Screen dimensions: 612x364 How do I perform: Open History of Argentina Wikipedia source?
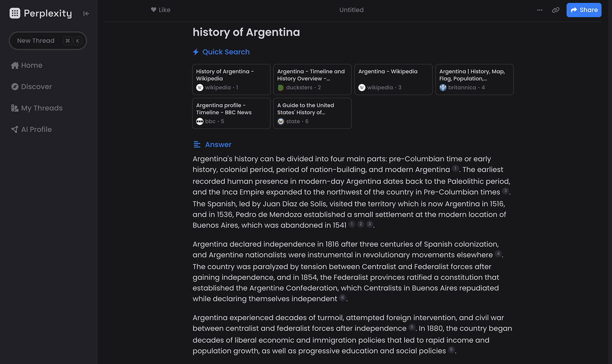pos(231,80)
